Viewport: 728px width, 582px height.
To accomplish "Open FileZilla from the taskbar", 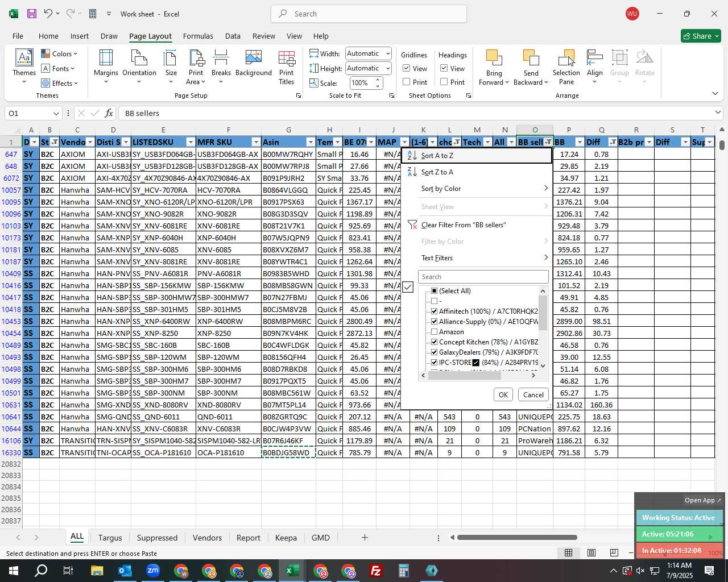I will [x=376, y=571].
